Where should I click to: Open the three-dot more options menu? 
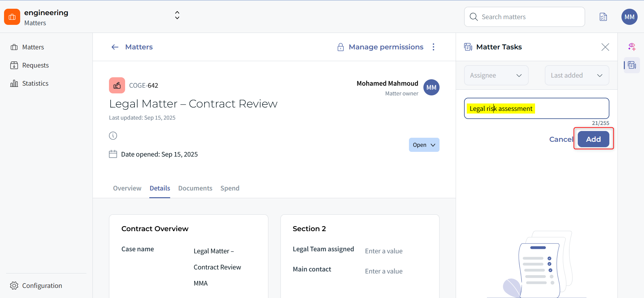pyautogui.click(x=433, y=47)
